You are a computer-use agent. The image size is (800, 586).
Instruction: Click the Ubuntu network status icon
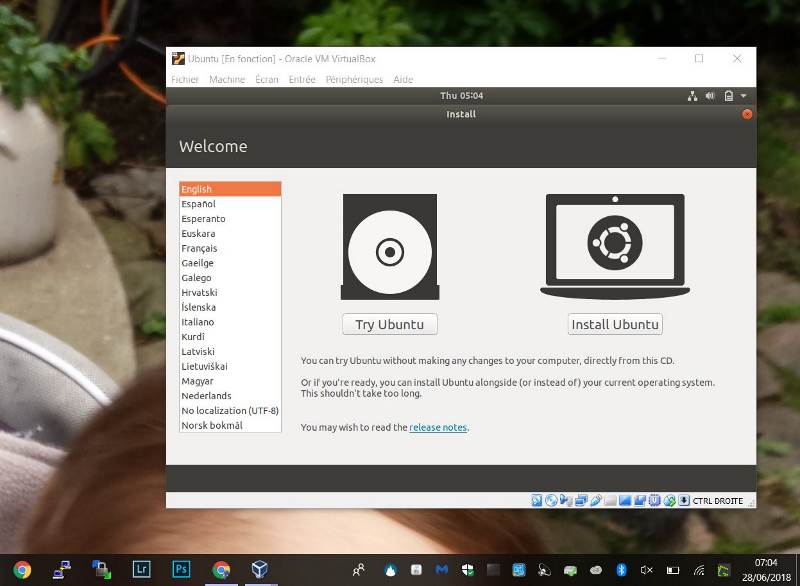pos(692,96)
